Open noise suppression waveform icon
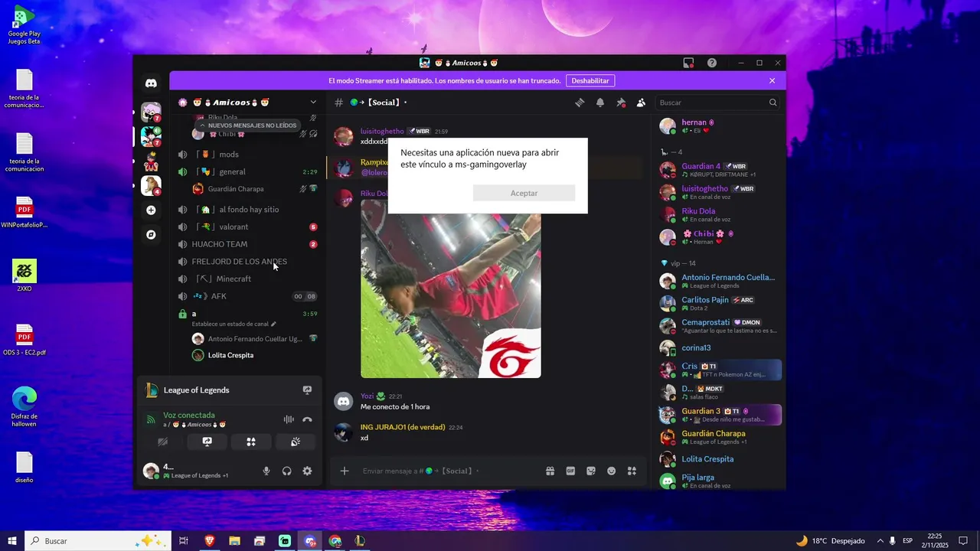The height and width of the screenshot is (551, 980). (x=289, y=419)
